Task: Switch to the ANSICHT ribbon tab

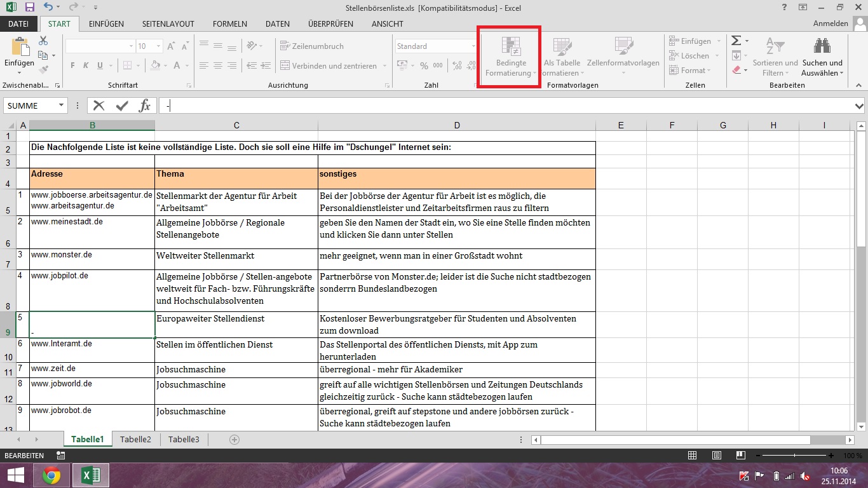Action: click(387, 24)
